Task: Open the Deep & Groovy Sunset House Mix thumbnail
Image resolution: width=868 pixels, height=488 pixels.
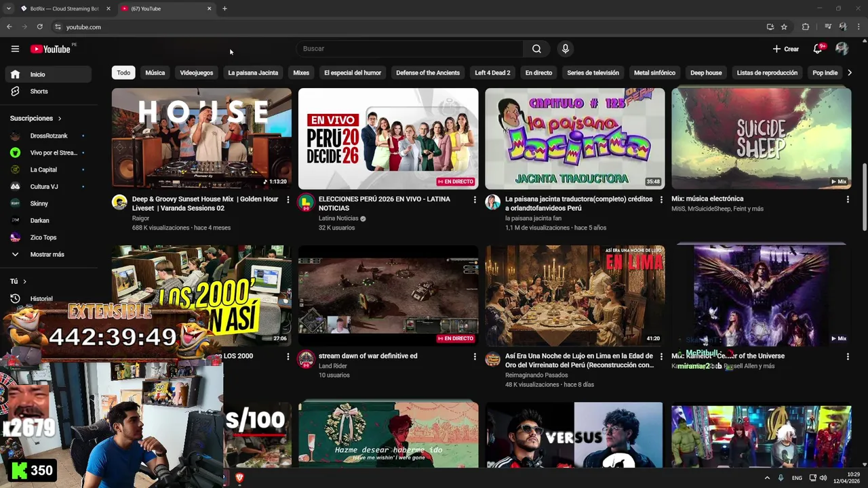Action: pos(201,138)
